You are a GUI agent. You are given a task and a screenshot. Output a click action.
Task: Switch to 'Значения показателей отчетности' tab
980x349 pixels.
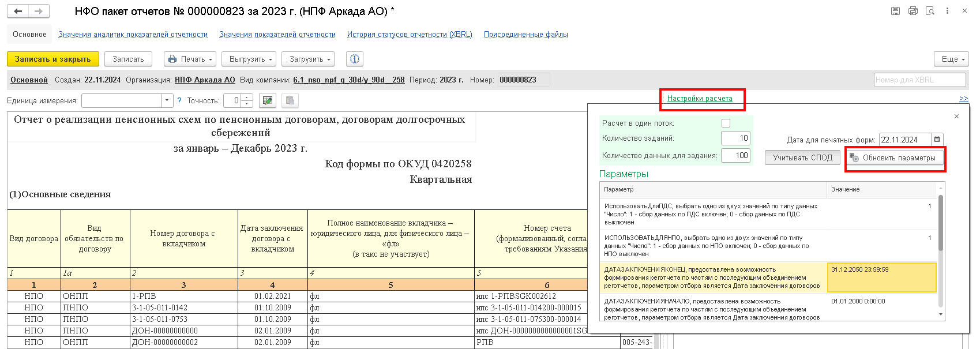point(277,35)
